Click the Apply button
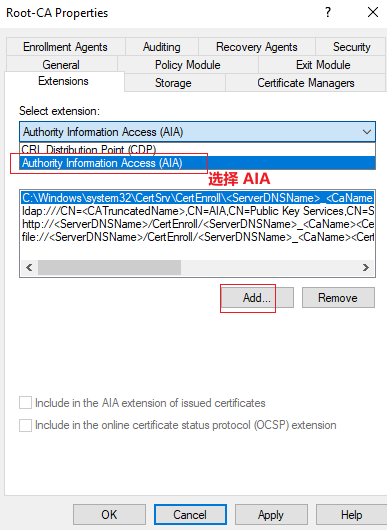387x530 pixels. [271, 515]
